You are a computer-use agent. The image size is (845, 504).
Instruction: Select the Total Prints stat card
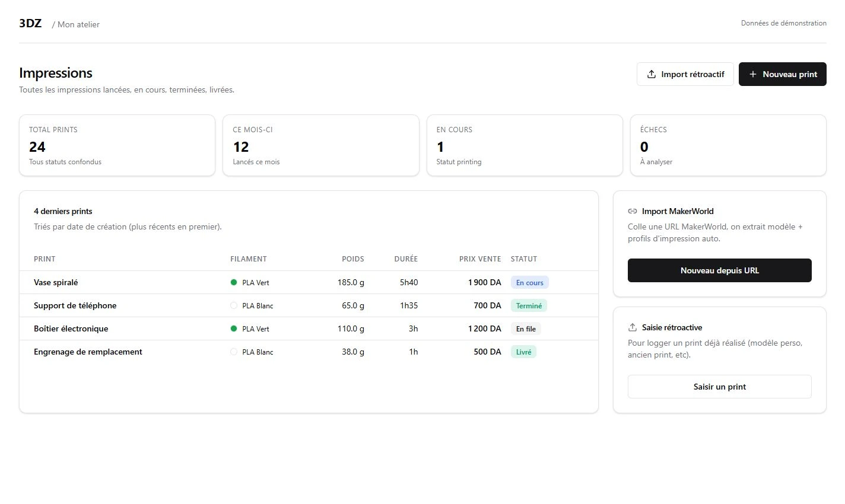(117, 145)
